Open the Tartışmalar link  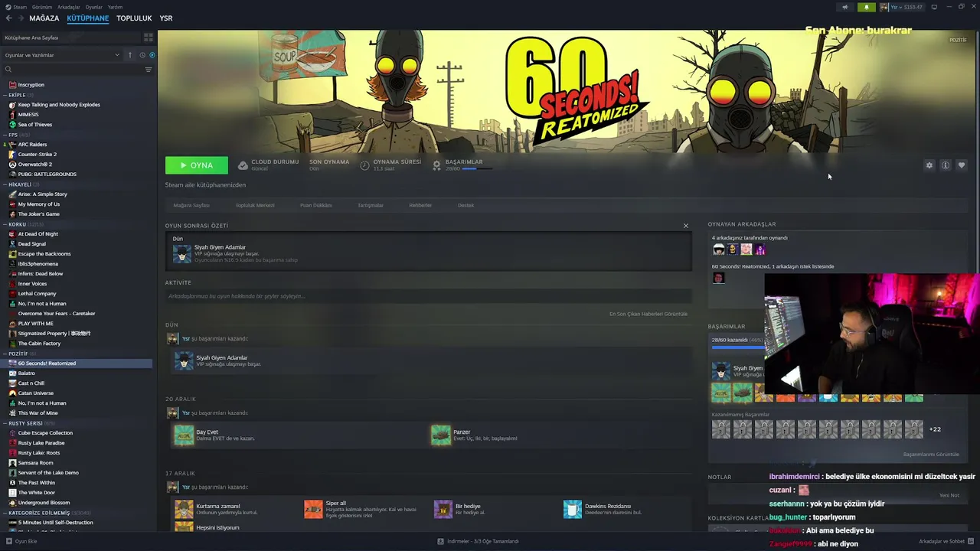tap(371, 205)
